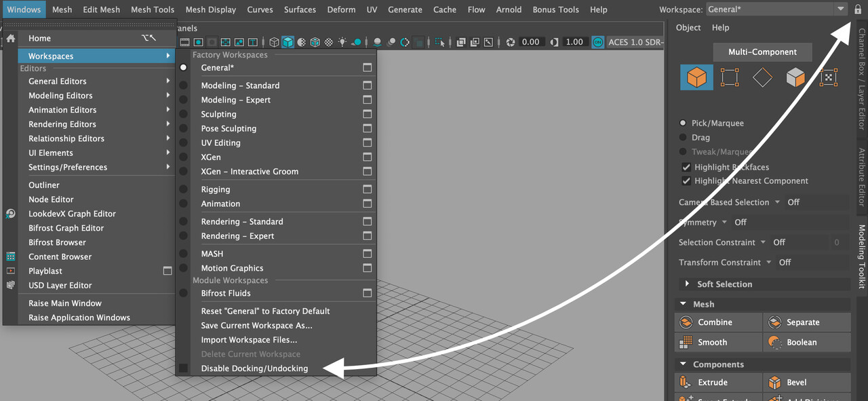Collapse the Mesh section
Image resolution: width=868 pixels, height=401 pixels.
tap(683, 305)
